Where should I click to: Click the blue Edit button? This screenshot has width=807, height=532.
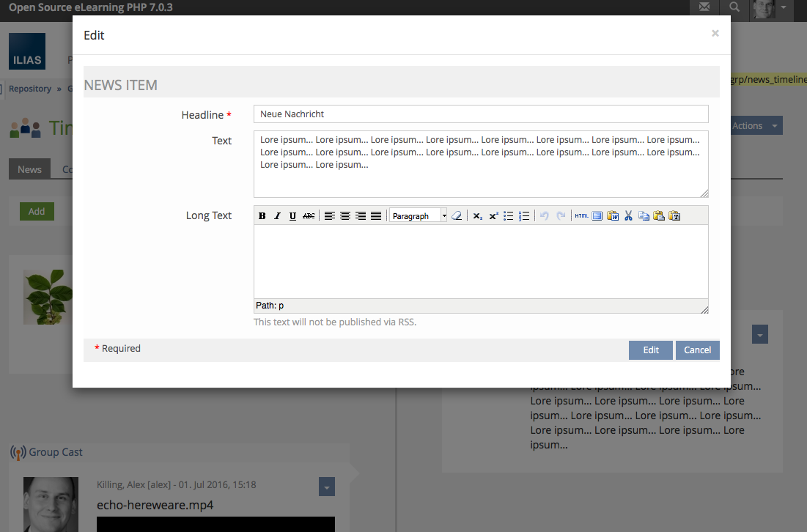[650, 350]
